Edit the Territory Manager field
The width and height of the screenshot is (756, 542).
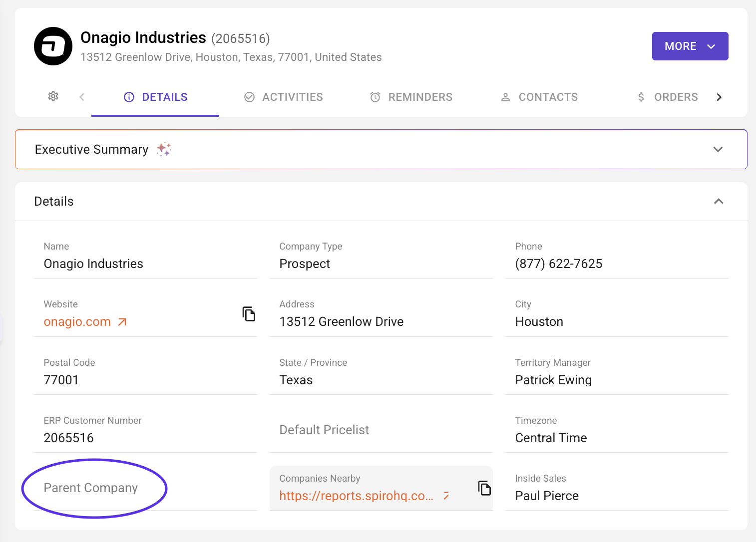[553, 380]
